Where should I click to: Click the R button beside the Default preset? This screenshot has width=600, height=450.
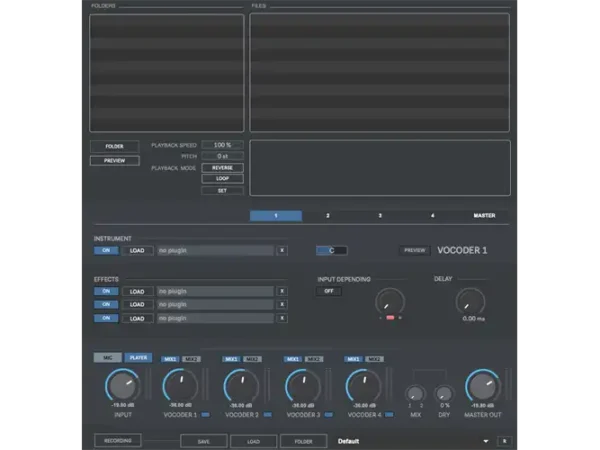coord(504,441)
